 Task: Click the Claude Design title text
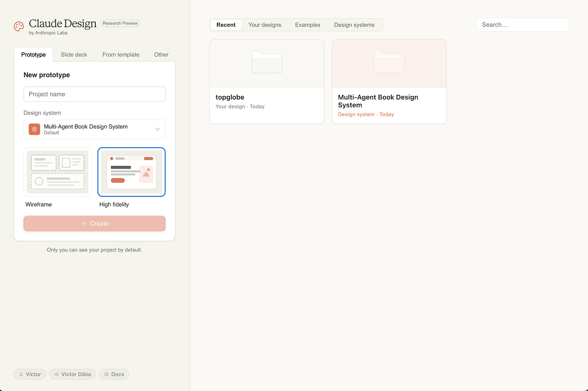(x=63, y=24)
